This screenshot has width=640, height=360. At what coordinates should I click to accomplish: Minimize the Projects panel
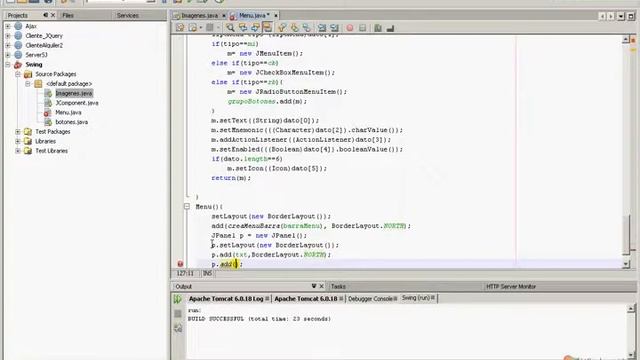[45, 15]
